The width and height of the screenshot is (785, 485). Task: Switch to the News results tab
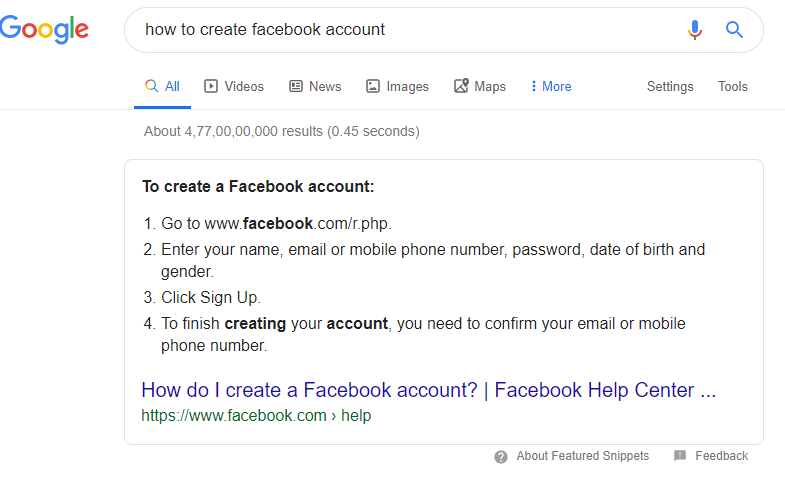pos(325,87)
